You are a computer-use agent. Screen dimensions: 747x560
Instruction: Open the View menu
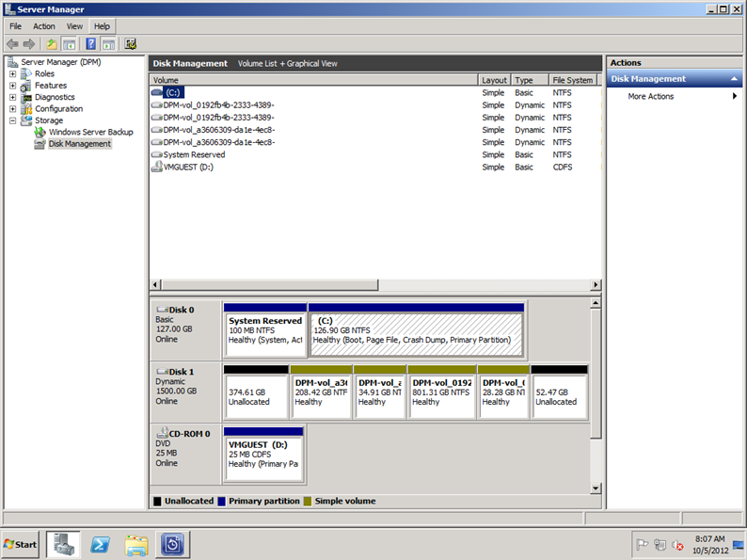(x=74, y=26)
